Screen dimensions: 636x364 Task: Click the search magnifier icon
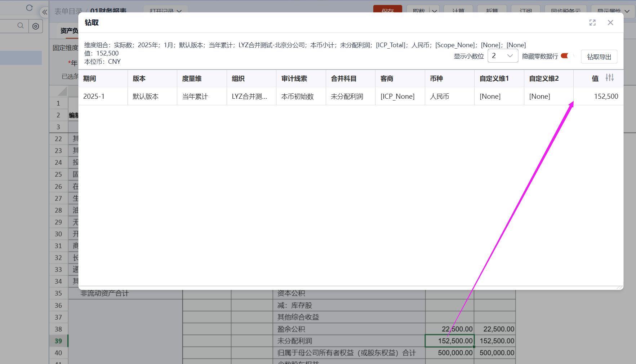click(x=21, y=26)
